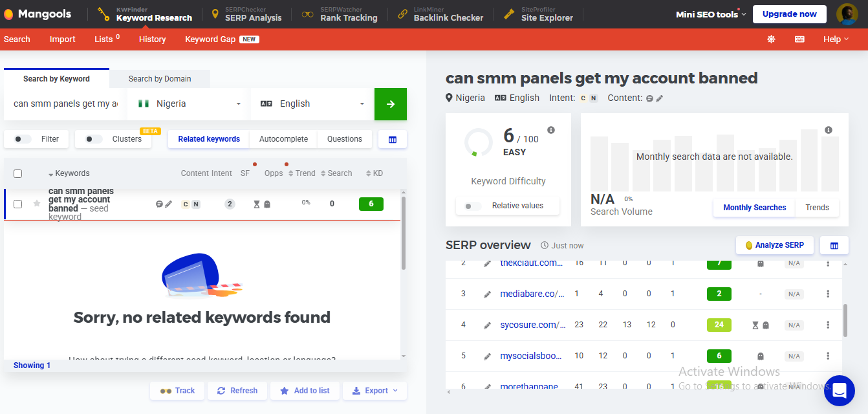Image resolution: width=868 pixels, height=414 pixels.
Task: Click the edit pencil next to mediabare.co
Action: [487, 294]
